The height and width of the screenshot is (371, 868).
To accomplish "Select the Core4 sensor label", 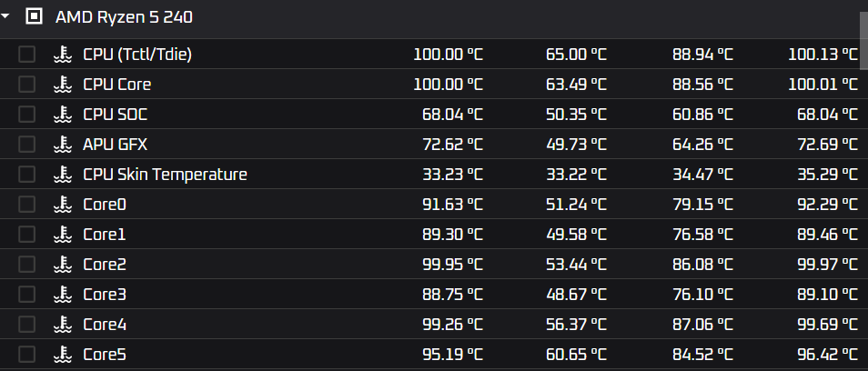I will pos(105,324).
